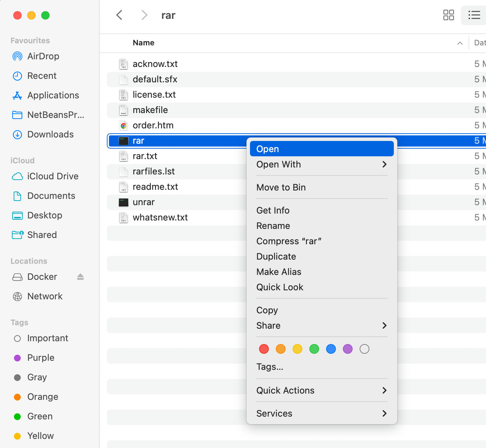Toggle sort order on Name column

click(x=460, y=43)
